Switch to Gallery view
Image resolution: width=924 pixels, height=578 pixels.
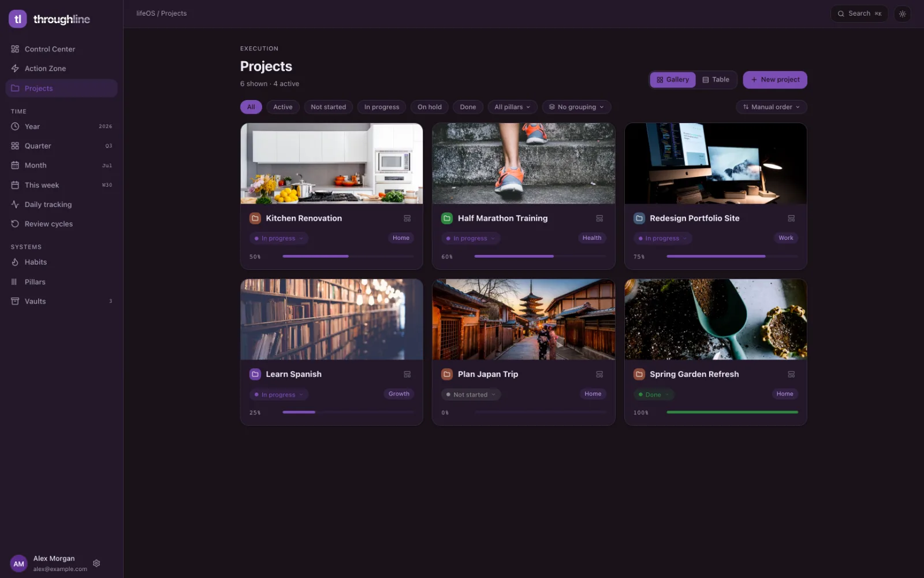(x=673, y=80)
